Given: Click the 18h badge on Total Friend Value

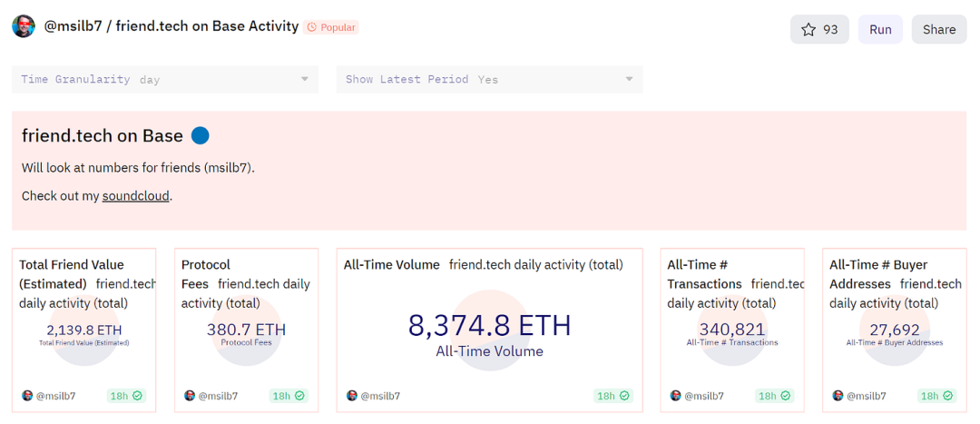Looking at the screenshot, I should click(x=126, y=396).
